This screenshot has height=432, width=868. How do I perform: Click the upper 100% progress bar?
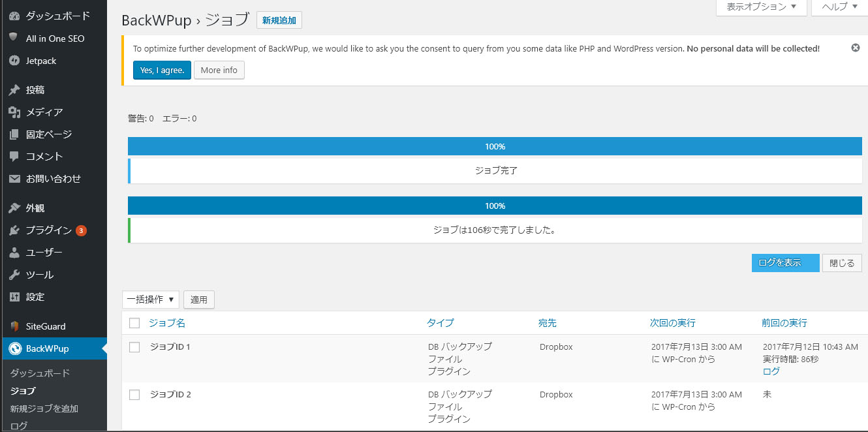[495, 146]
